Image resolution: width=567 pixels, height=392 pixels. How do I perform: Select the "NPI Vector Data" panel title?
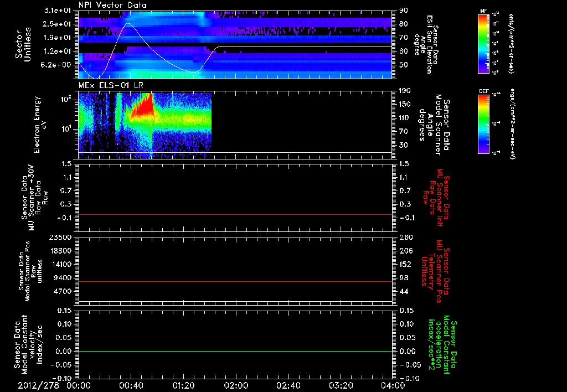pos(112,5)
